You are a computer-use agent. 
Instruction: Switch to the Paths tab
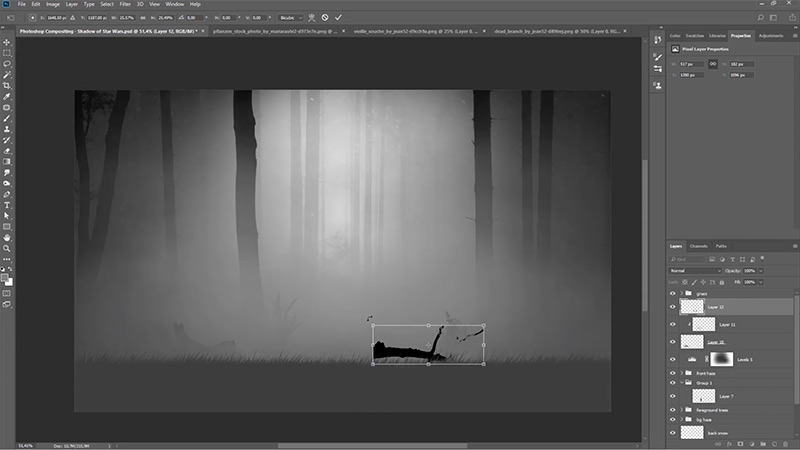click(721, 246)
